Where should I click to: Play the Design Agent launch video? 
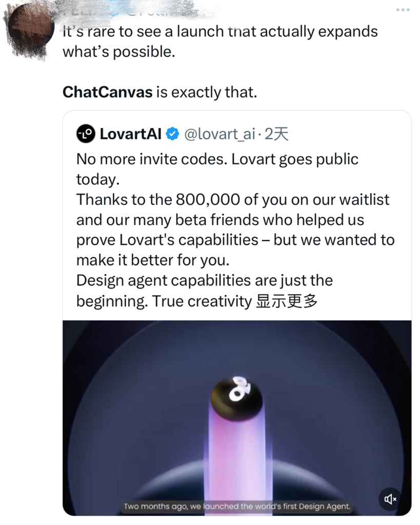point(236,418)
